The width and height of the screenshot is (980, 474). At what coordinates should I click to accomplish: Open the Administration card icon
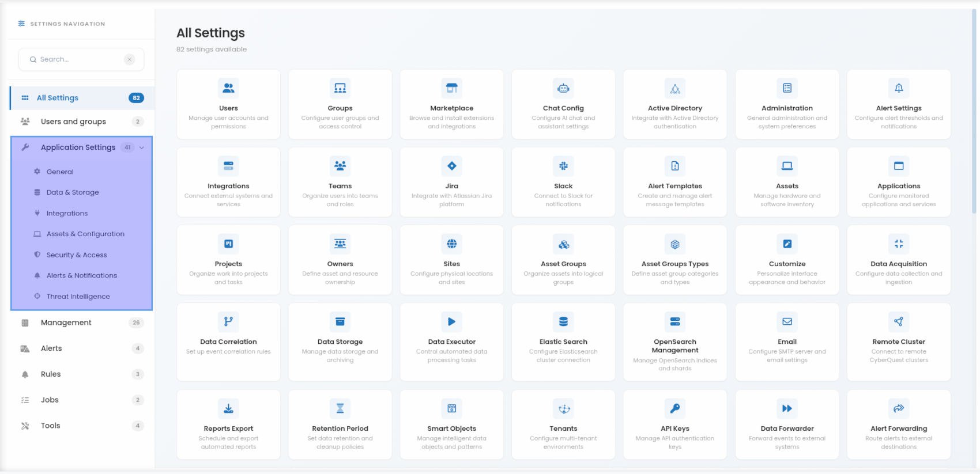click(x=787, y=88)
